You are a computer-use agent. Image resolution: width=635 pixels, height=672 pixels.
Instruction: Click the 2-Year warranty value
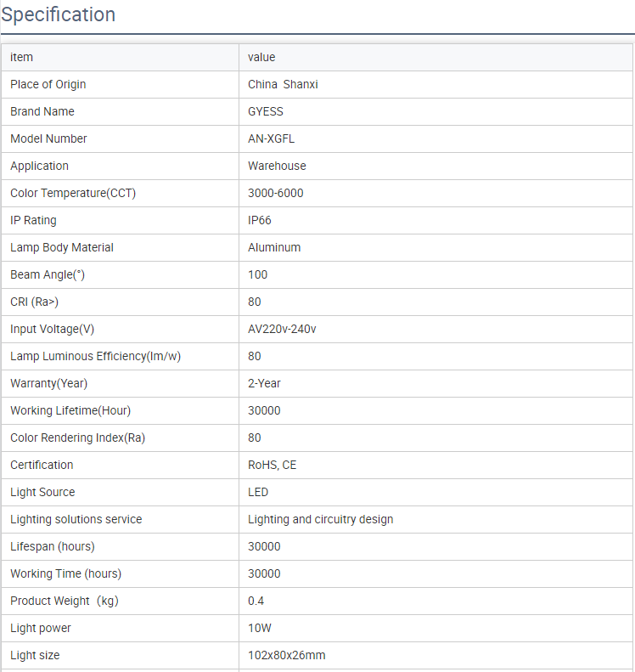[x=264, y=383]
